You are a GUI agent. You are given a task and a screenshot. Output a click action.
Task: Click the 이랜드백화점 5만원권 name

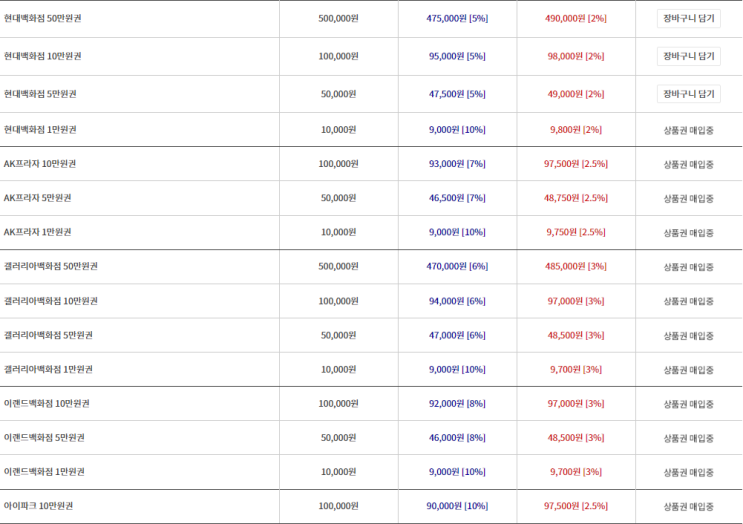click(44, 438)
